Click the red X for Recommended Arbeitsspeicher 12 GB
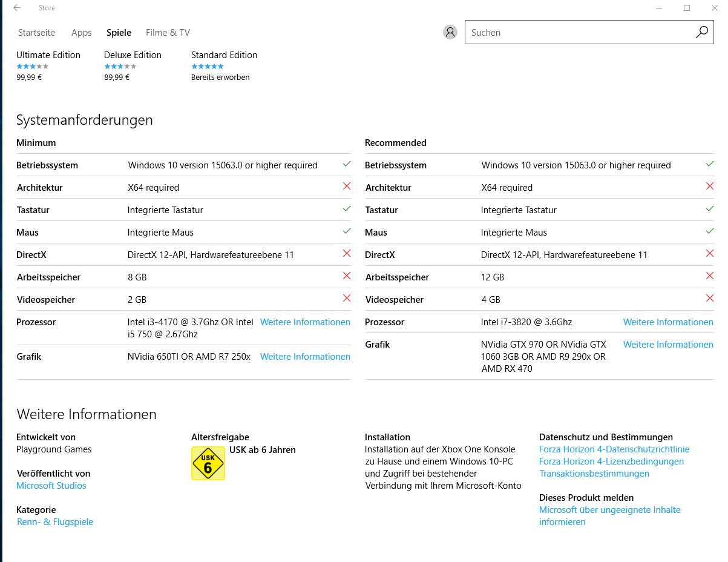The image size is (728, 562). (710, 276)
